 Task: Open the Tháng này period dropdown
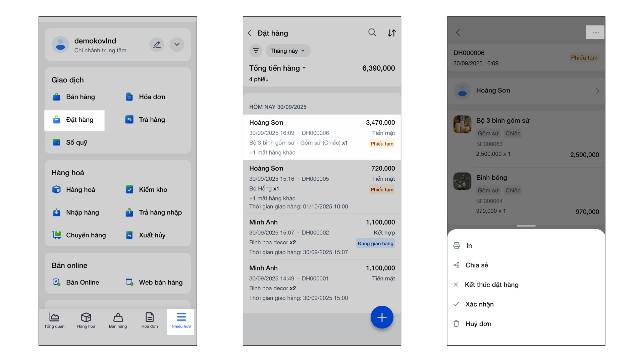[287, 51]
